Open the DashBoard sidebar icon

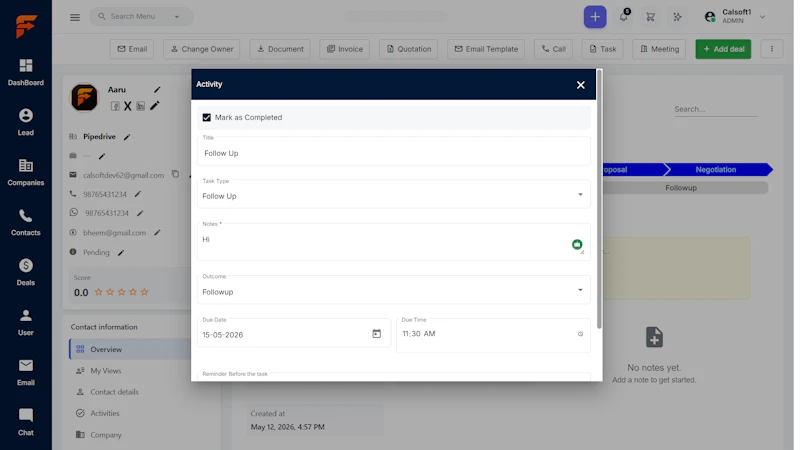click(x=26, y=72)
